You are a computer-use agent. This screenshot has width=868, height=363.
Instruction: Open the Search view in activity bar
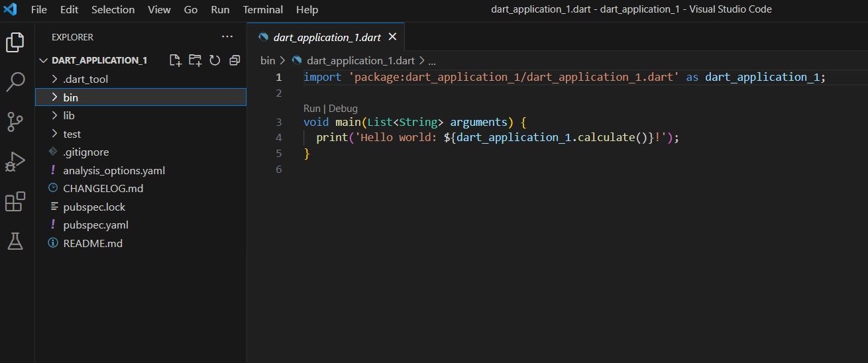[x=15, y=82]
